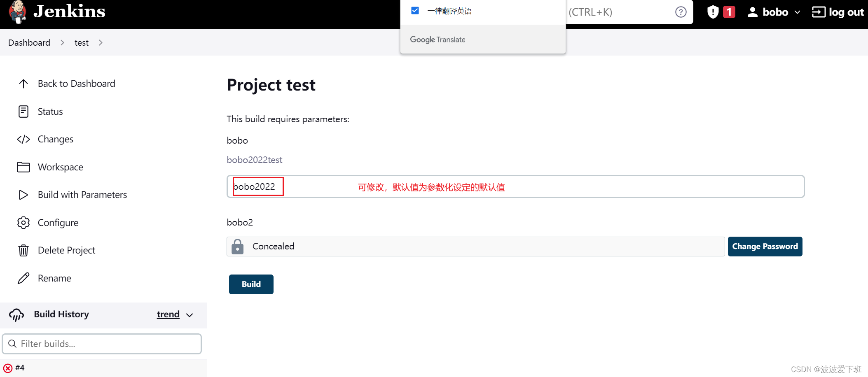Go to Dashboard via breadcrumb
868x377 pixels.
(29, 42)
